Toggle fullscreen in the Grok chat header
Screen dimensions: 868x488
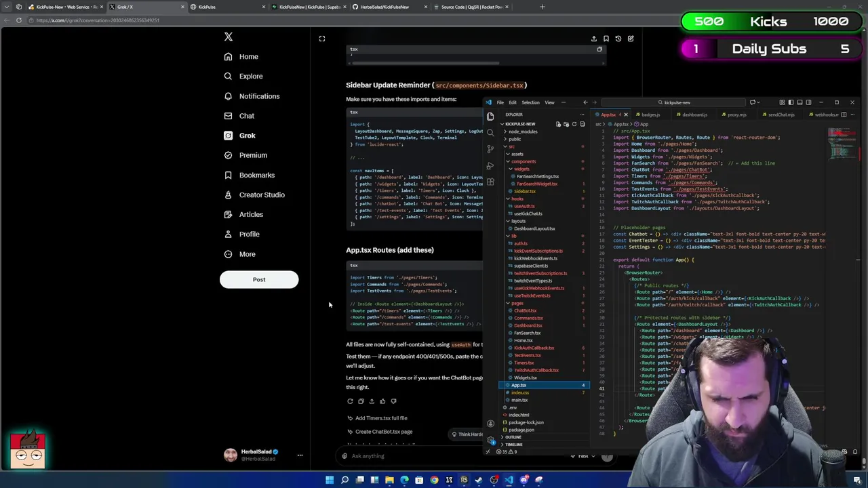click(x=322, y=39)
